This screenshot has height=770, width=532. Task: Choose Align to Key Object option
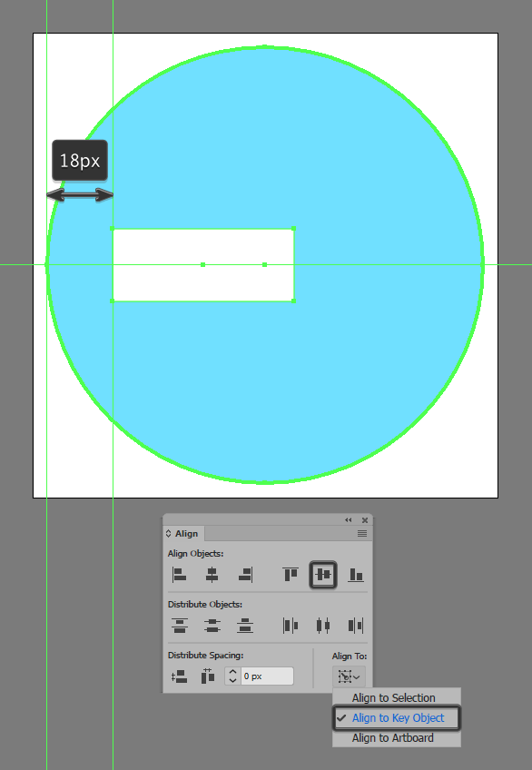pyautogui.click(x=397, y=718)
